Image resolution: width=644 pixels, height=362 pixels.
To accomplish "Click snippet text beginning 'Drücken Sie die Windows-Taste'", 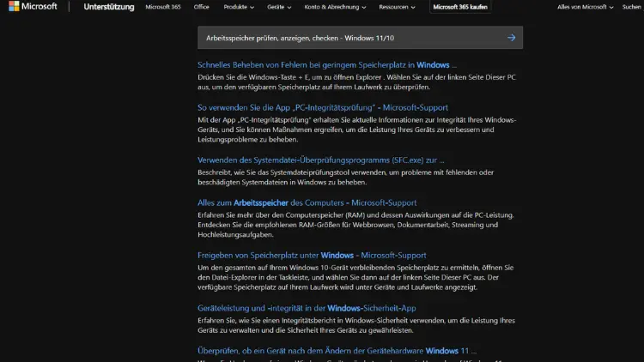I will click(x=356, y=82).
